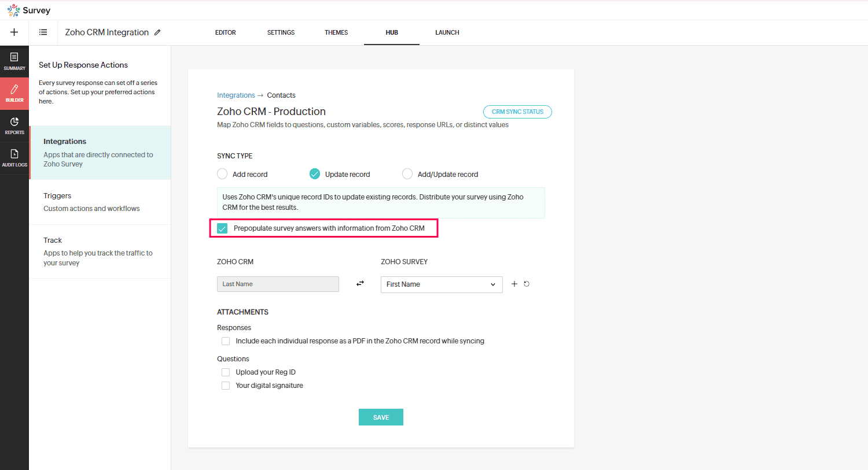Click the Responses subsection label
Image resolution: width=868 pixels, height=470 pixels.
234,328
